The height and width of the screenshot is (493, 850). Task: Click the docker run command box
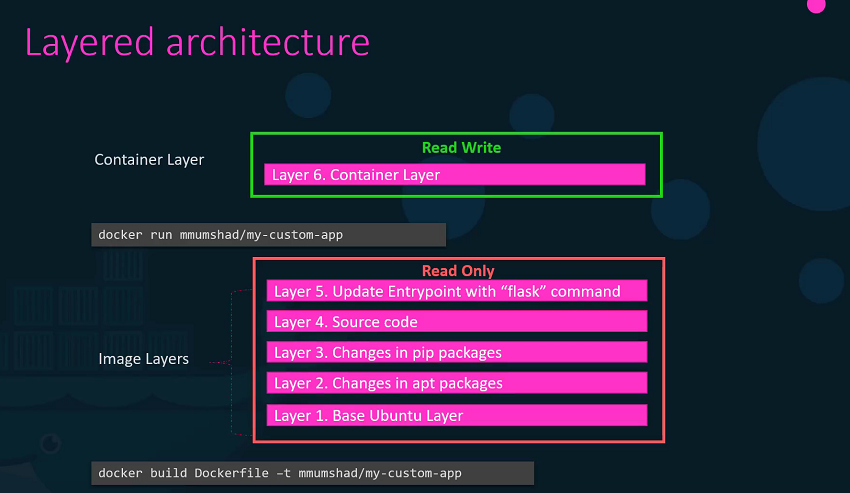268,235
